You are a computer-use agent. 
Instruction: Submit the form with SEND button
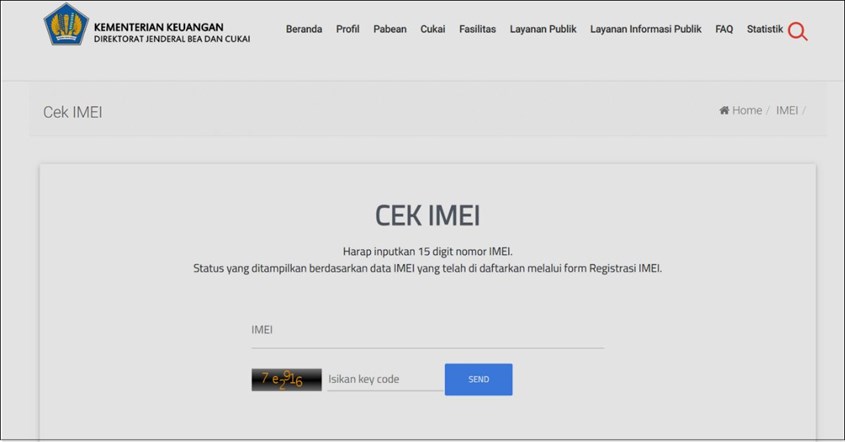coord(479,379)
